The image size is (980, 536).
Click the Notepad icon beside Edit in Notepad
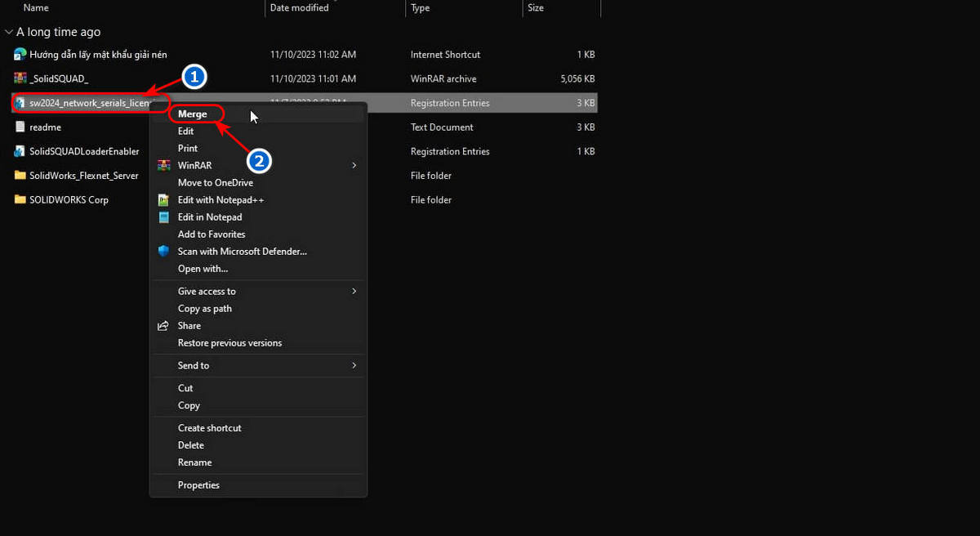click(x=163, y=217)
